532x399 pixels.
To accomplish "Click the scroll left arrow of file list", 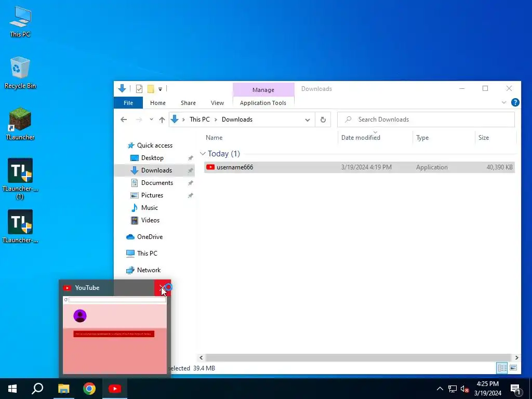I will point(201,357).
